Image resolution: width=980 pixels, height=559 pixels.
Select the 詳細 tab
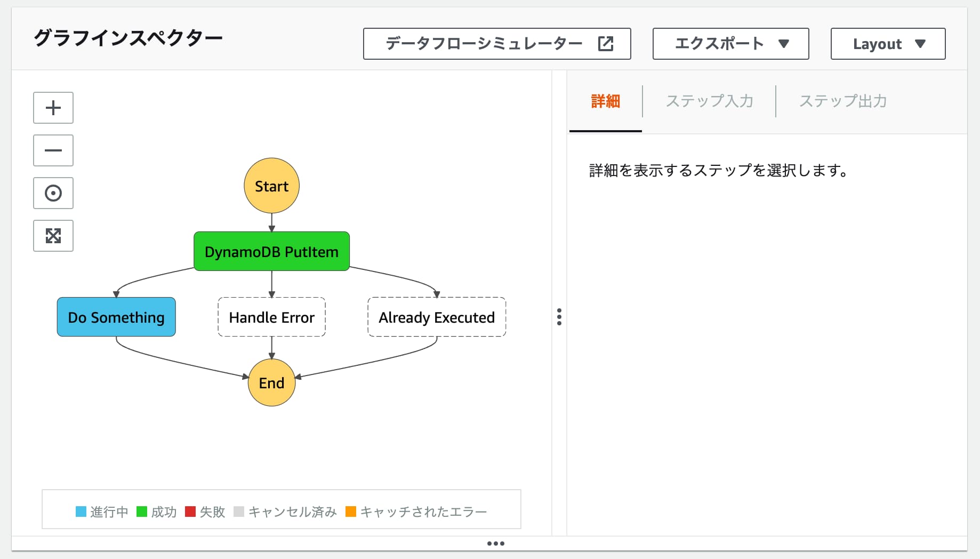pyautogui.click(x=605, y=101)
